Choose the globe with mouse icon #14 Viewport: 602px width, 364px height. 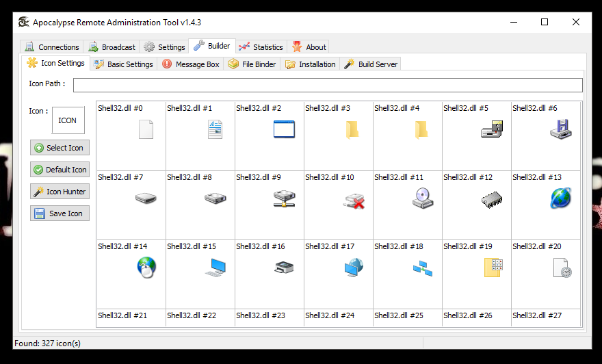pyautogui.click(x=146, y=268)
